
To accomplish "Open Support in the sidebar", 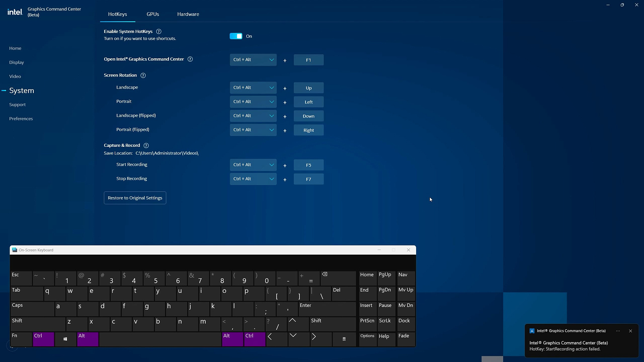I will 17,105.
